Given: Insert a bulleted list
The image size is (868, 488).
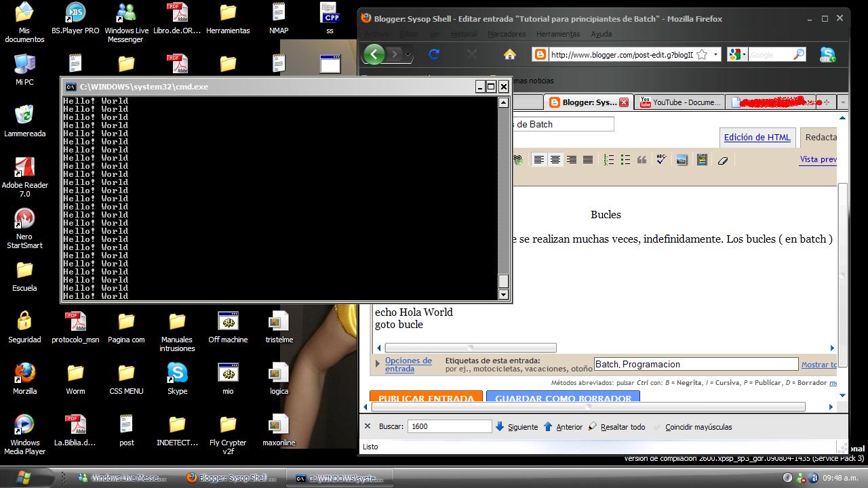Looking at the screenshot, I should point(625,160).
